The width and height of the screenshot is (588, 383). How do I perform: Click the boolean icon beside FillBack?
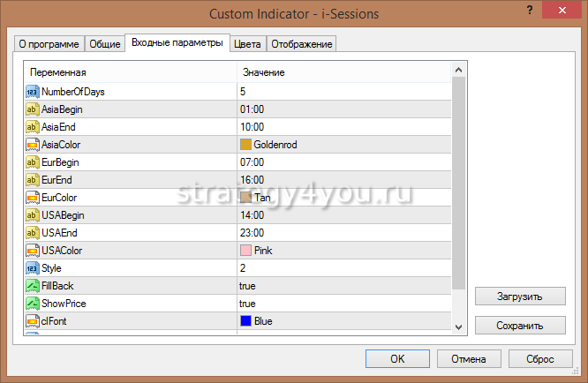[x=33, y=286]
